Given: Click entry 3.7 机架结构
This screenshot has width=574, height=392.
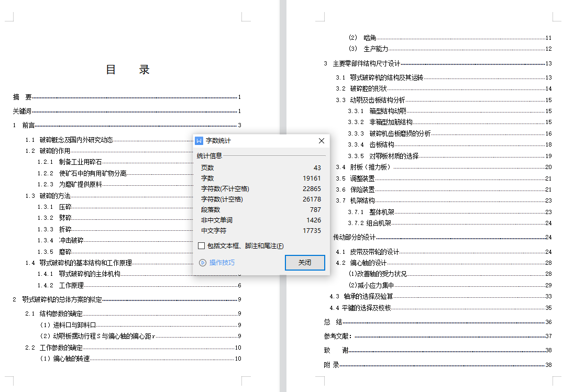Looking at the screenshot, I should 444,200.
